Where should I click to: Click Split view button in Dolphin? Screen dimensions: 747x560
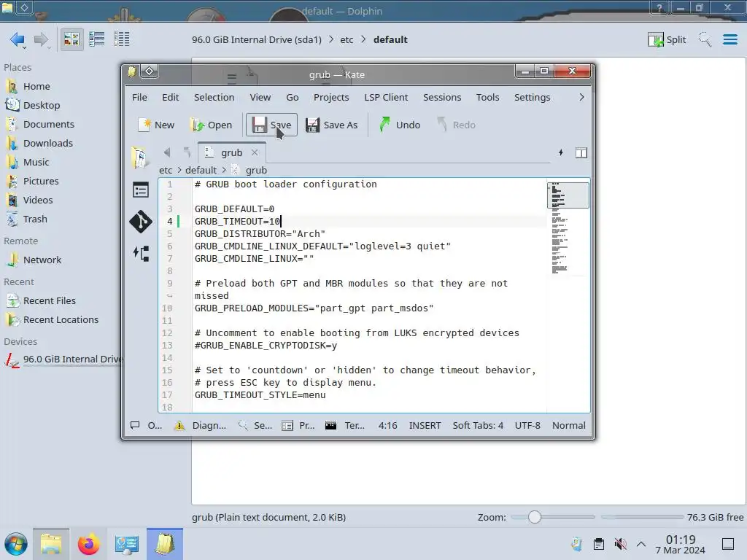click(667, 39)
